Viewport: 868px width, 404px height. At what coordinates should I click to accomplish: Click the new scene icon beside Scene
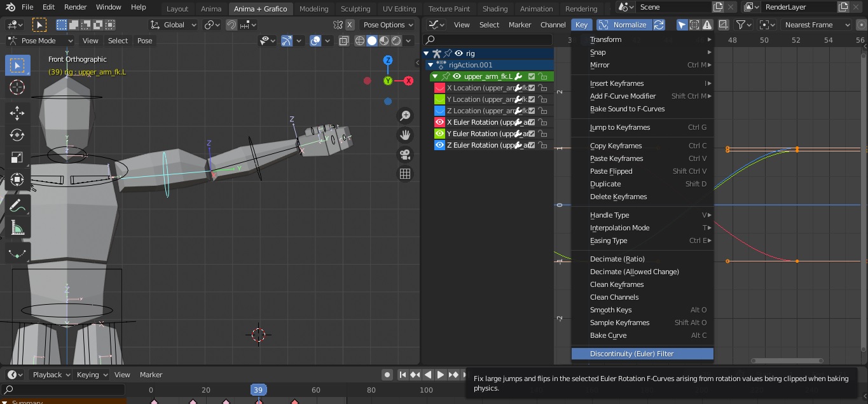coord(718,7)
